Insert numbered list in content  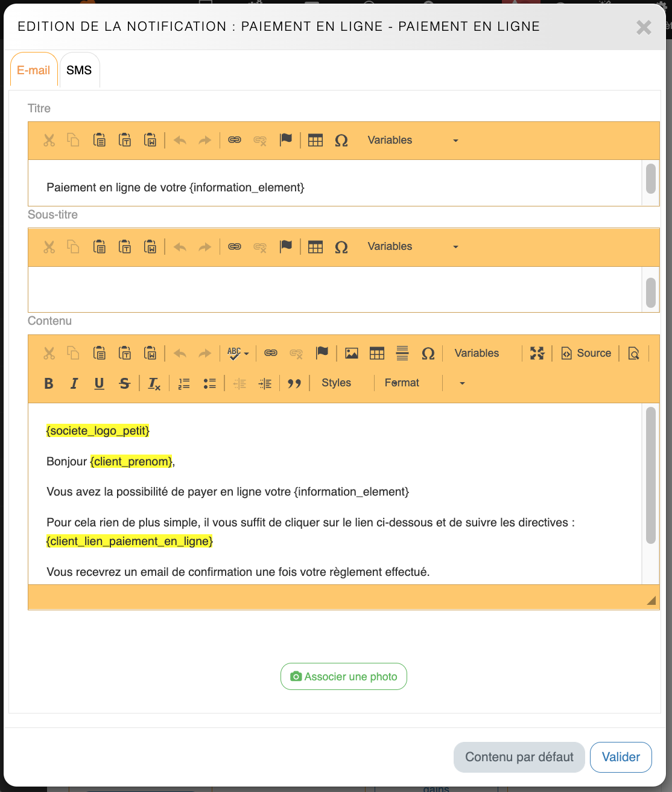[184, 383]
